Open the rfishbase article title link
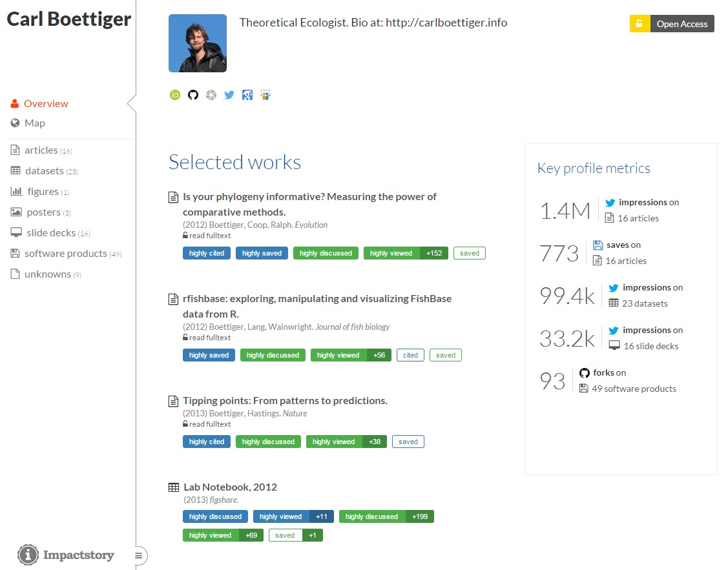This screenshot has width=728, height=570. pos(317,306)
